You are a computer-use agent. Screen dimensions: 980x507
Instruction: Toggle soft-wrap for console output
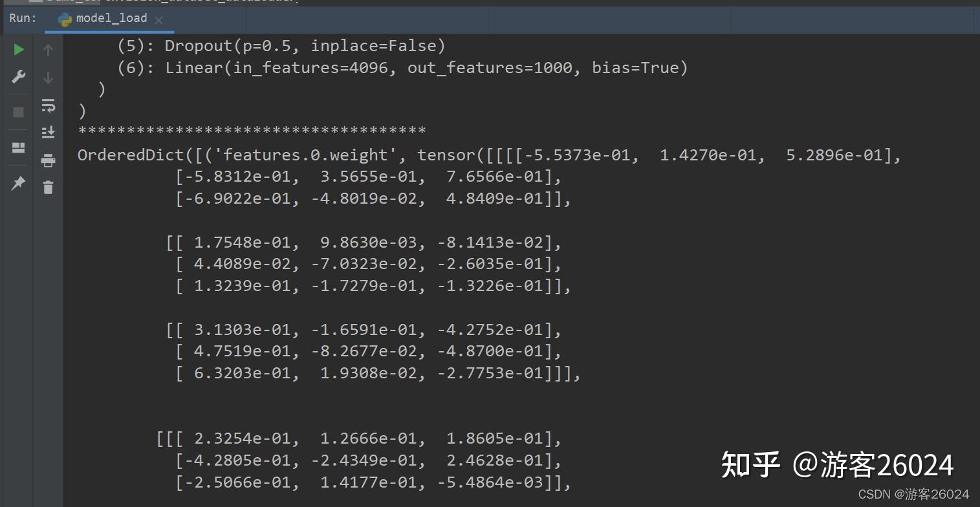tap(49, 105)
